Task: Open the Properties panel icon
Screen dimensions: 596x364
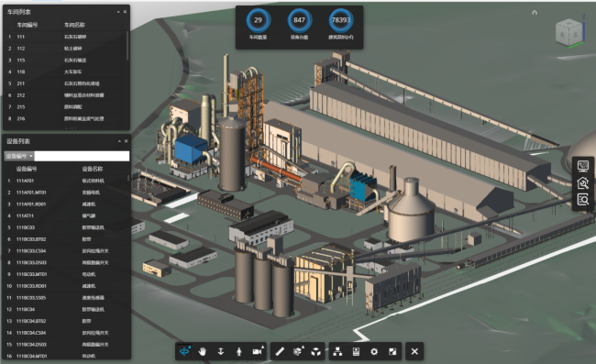Action: 356,351
